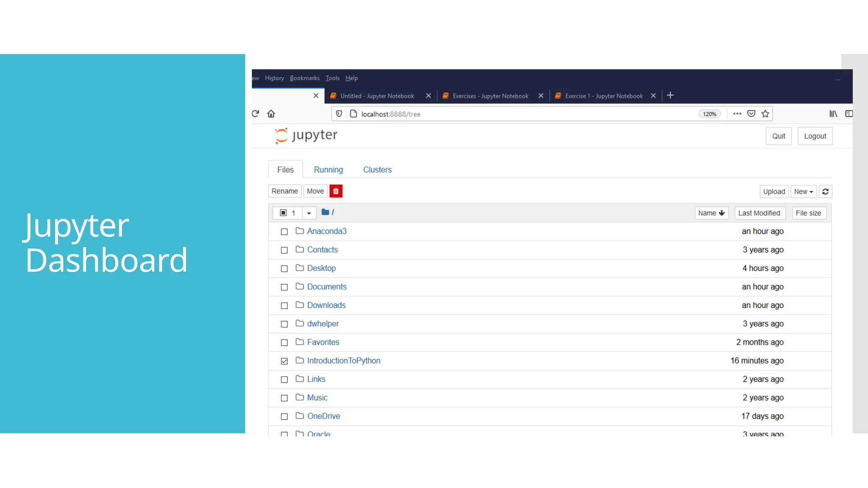Click the Move button
This screenshot has width=868, height=488.
click(315, 191)
